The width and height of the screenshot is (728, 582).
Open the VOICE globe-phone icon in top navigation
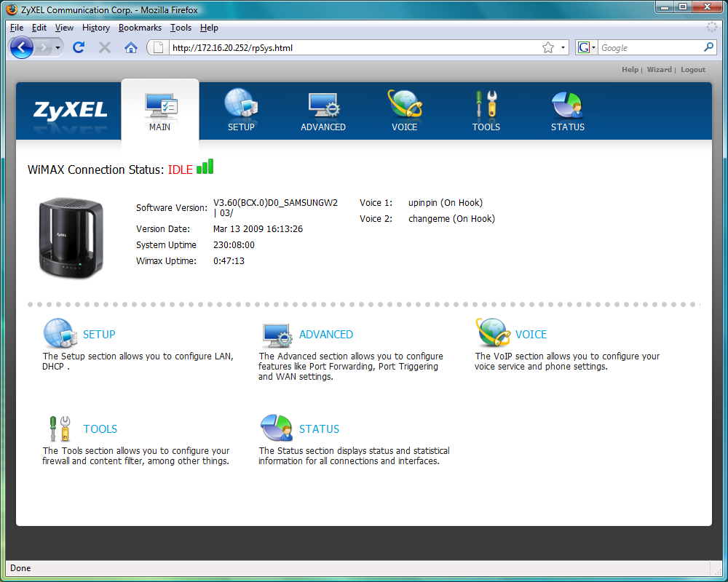404,104
